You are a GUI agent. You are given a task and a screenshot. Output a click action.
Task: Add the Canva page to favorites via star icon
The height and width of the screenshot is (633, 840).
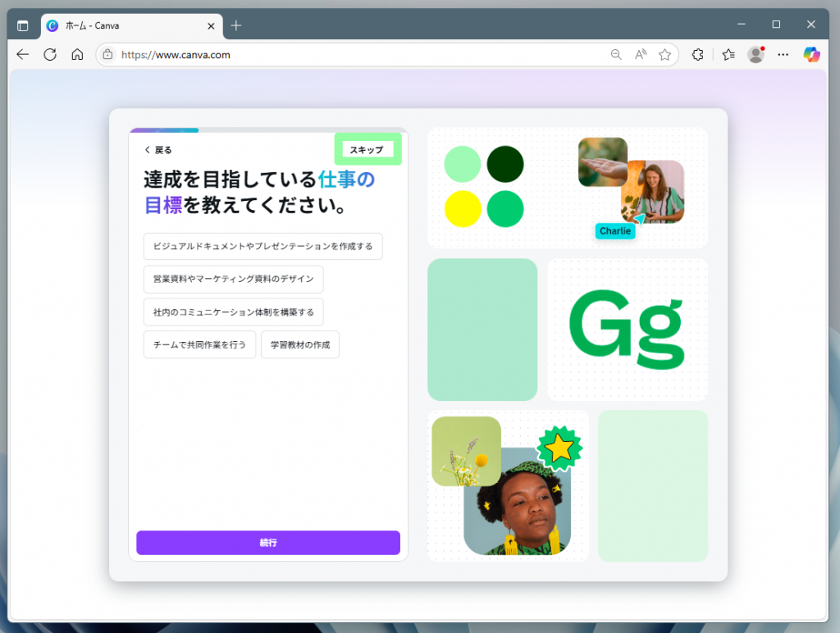(665, 54)
